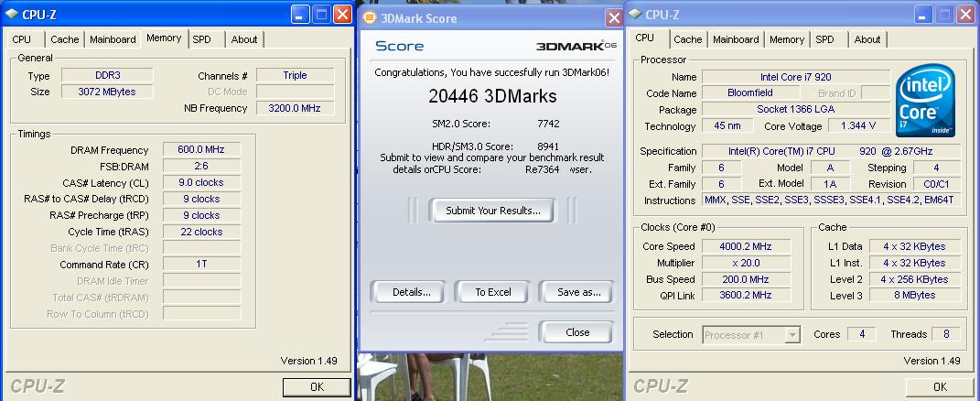Maximize the left CPU-Z Memory window
This screenshot has height=401, width=980.
coord(321,15)
